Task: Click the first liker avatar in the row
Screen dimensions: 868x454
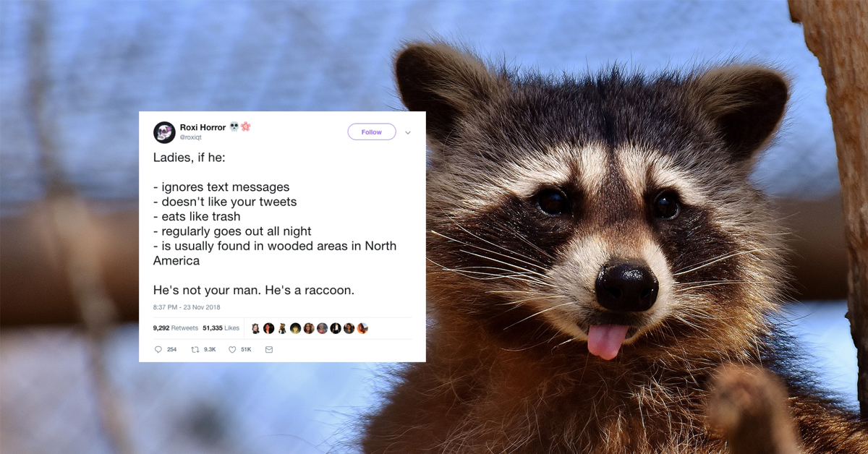Action: click(x=255, y=328)
